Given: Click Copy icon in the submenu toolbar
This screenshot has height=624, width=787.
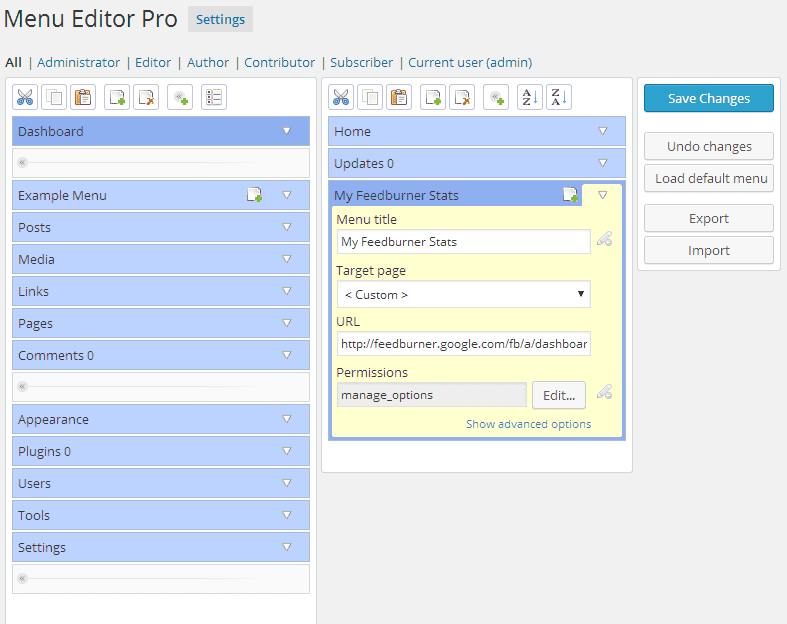Looking at the screenshot, I should tap(370, 97).
